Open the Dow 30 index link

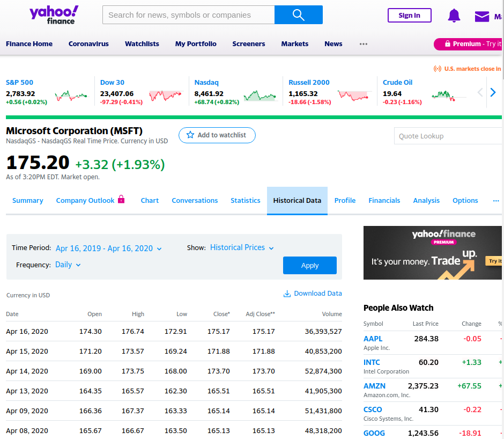point(112,83)
